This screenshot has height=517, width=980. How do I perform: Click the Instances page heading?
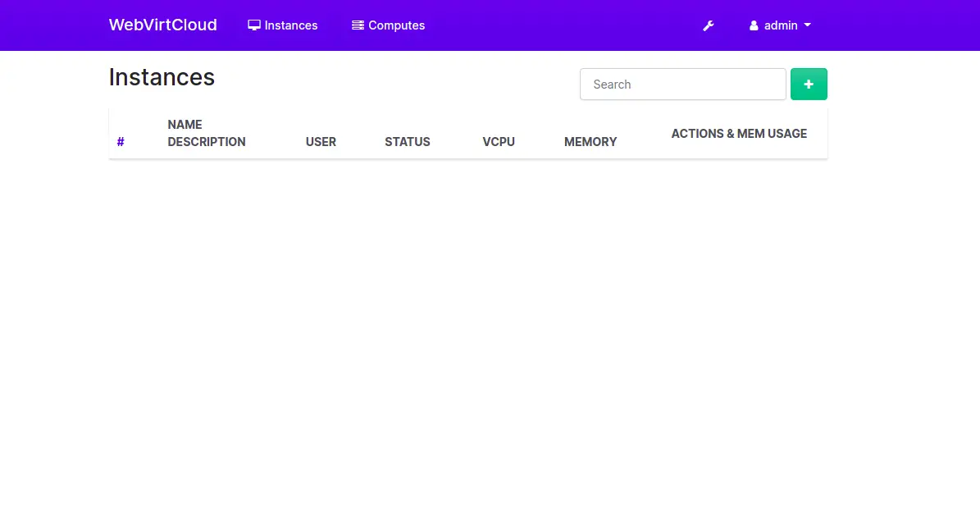point(162,77)
